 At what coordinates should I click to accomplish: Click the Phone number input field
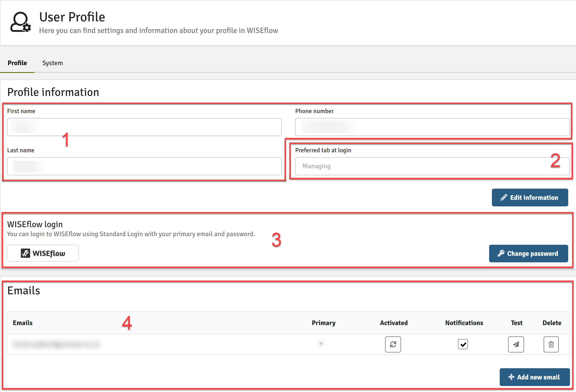[x=432, y=127]
